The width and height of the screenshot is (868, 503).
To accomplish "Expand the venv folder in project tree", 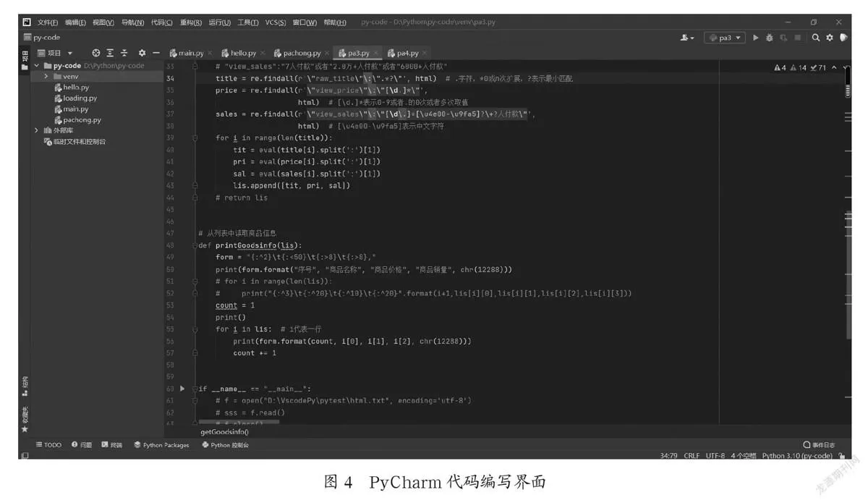I will coord(46,76).
